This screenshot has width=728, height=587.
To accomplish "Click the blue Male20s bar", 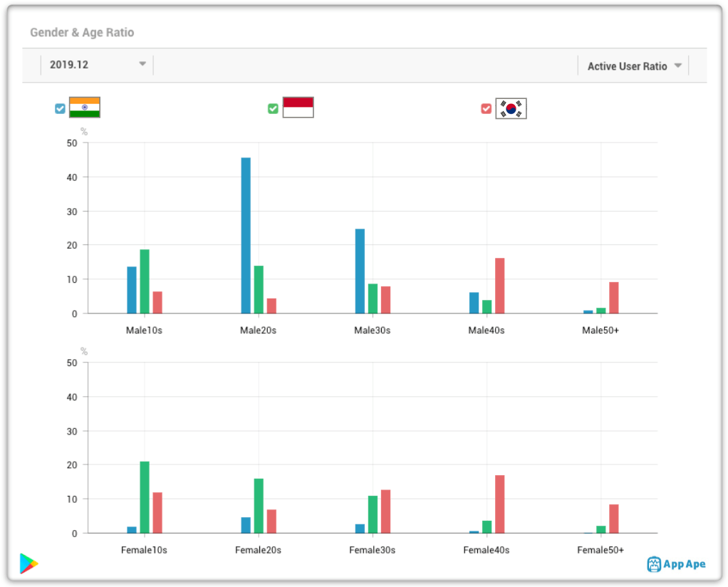I will tap(246, 236).
